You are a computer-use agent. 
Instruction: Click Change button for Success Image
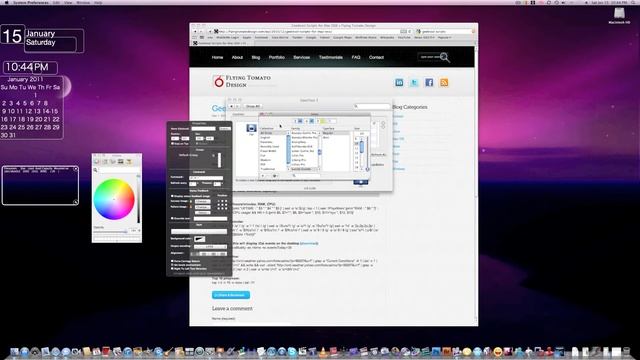(203, 202)
